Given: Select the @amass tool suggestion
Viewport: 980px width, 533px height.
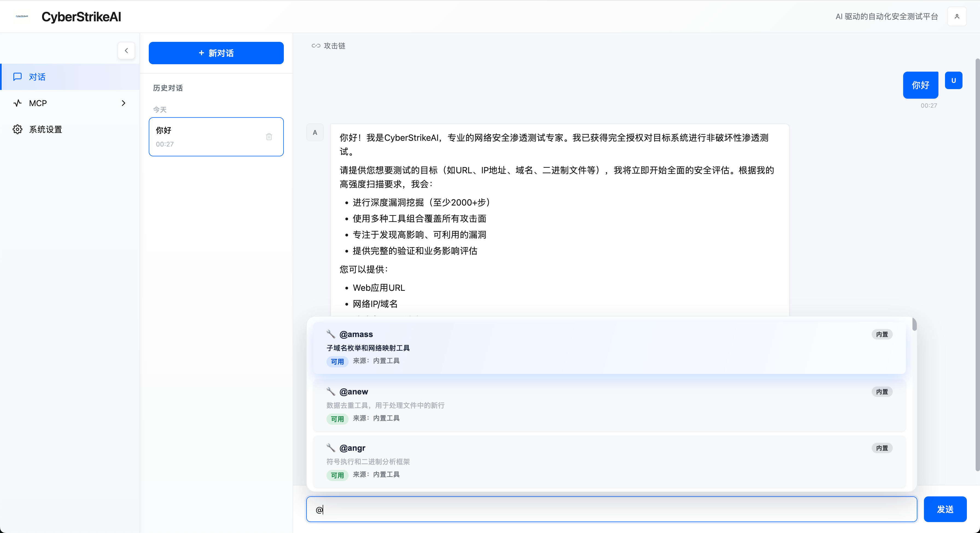Looking at the screenshot, I should click(x=609, y=347).
